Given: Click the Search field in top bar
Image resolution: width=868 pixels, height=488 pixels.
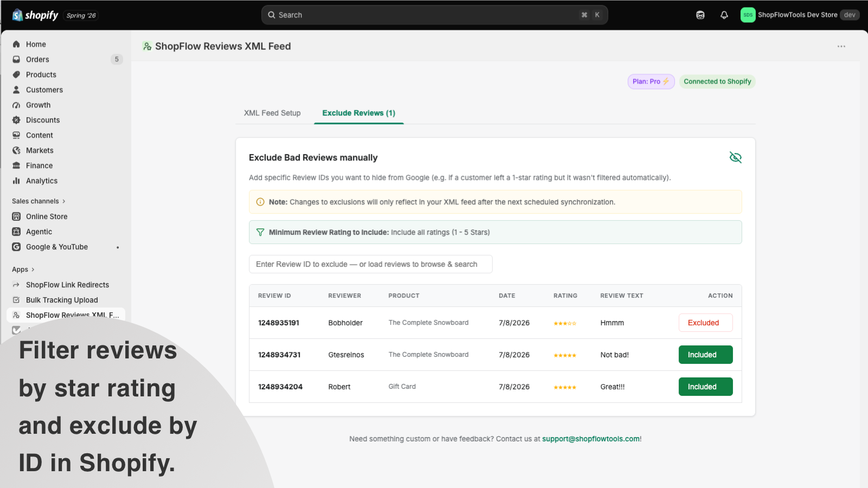Looking at the screenshot, I should point(435,15).
